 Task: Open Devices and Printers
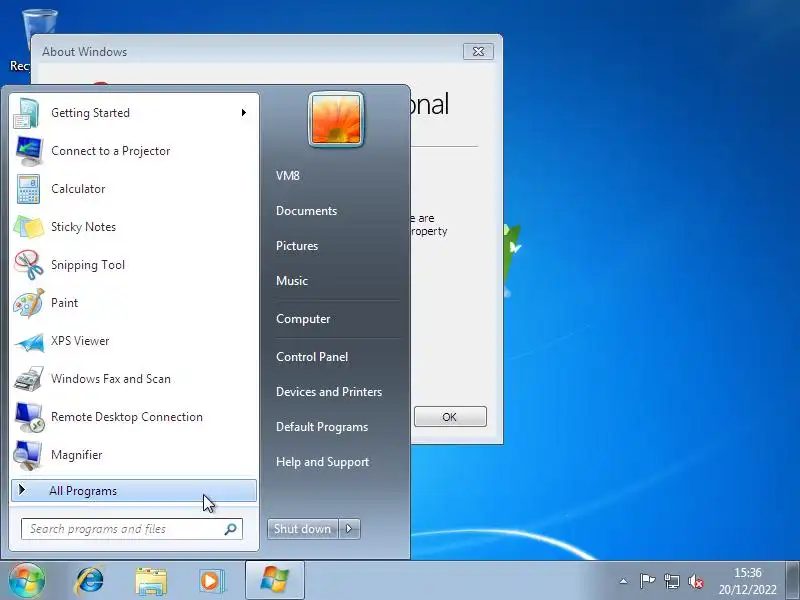click(x=329, y=392)
